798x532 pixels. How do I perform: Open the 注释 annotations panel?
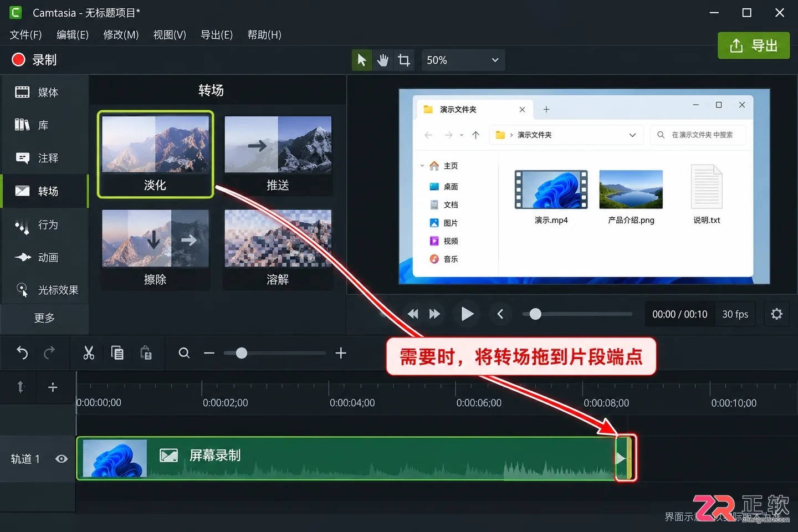[x=44, y=158]
